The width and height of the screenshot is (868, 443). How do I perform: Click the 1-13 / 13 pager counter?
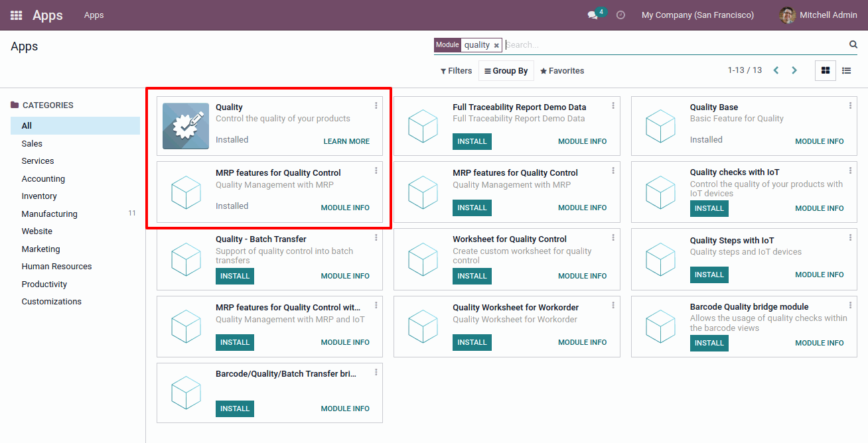pyautogui.click(x=745, y=70)
